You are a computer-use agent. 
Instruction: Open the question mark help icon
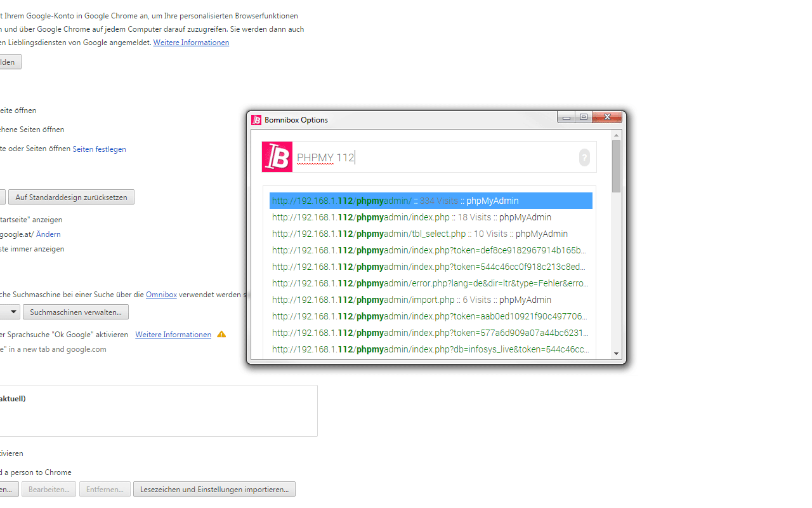[x=584, y=157]
